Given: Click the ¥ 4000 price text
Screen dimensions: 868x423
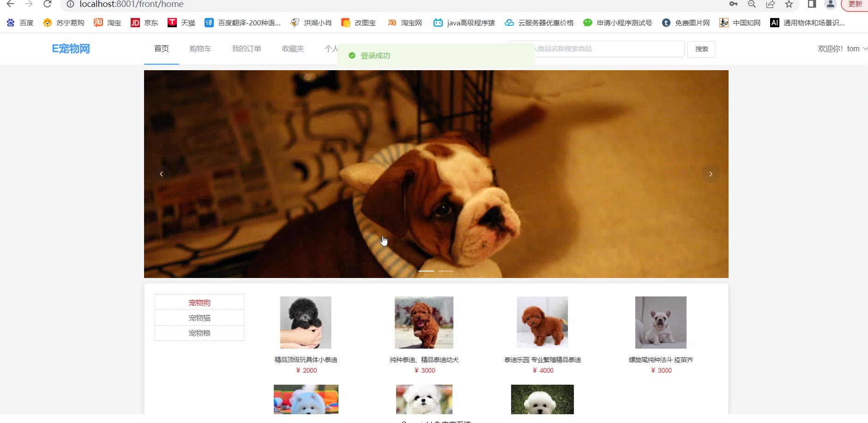Looking at the screenshot, I should pos(543,370).
